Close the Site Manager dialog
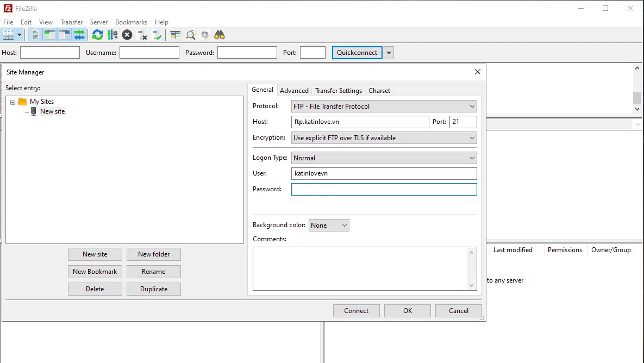 (x=477, y=72)
